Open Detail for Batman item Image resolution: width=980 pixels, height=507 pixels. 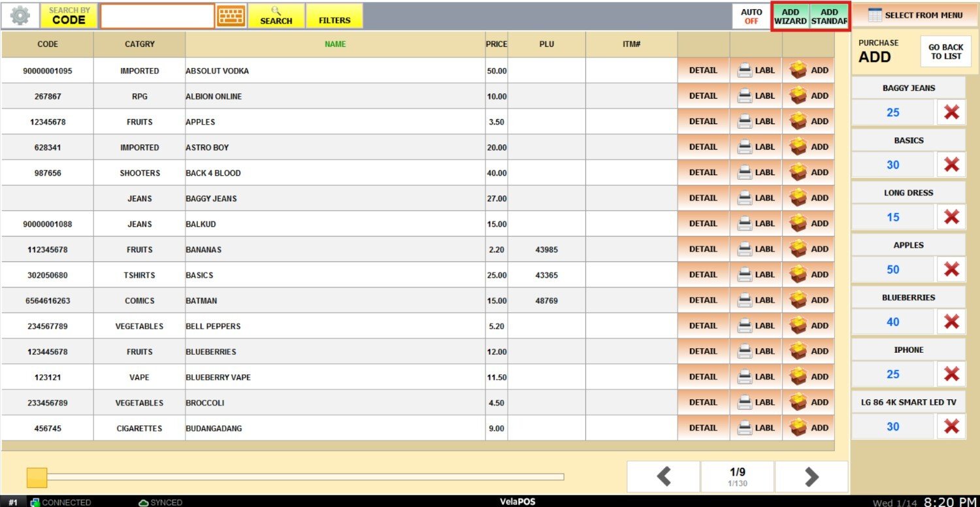tap(703, 301)
